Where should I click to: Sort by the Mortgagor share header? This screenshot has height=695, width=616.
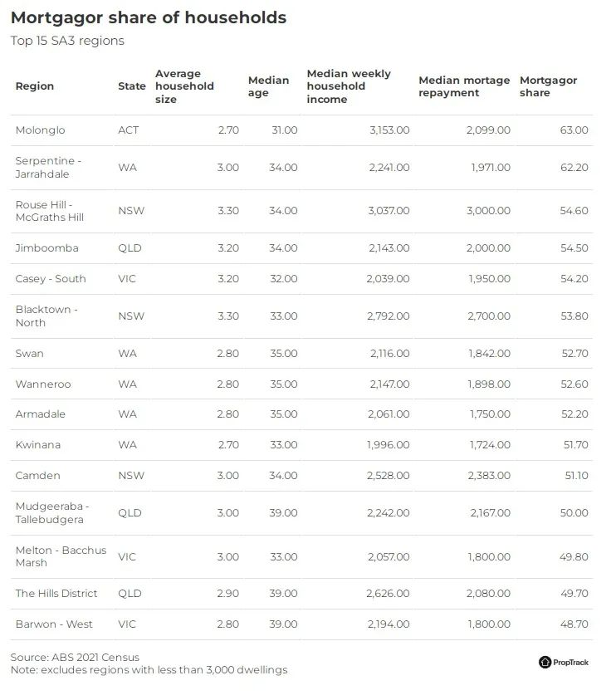[548, 86]
